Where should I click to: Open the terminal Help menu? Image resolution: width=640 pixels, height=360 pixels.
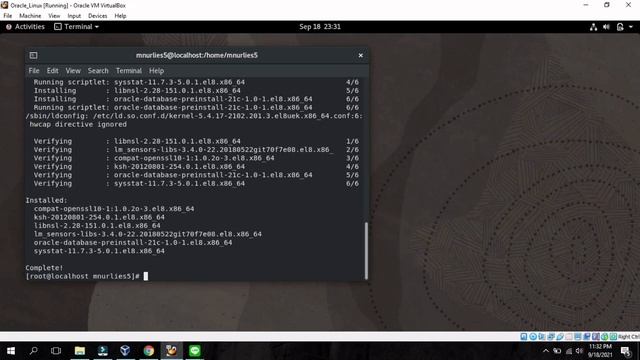(x=156, y=71)
